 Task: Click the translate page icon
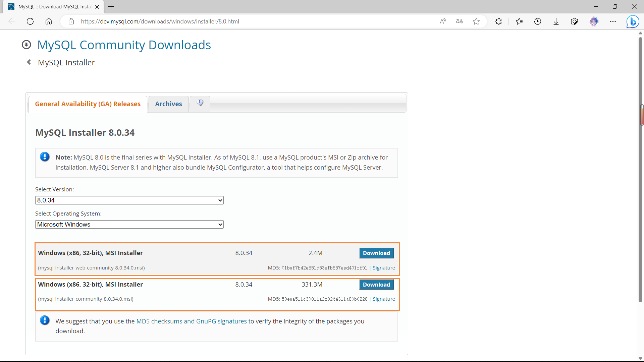click(x=460, y=21)
